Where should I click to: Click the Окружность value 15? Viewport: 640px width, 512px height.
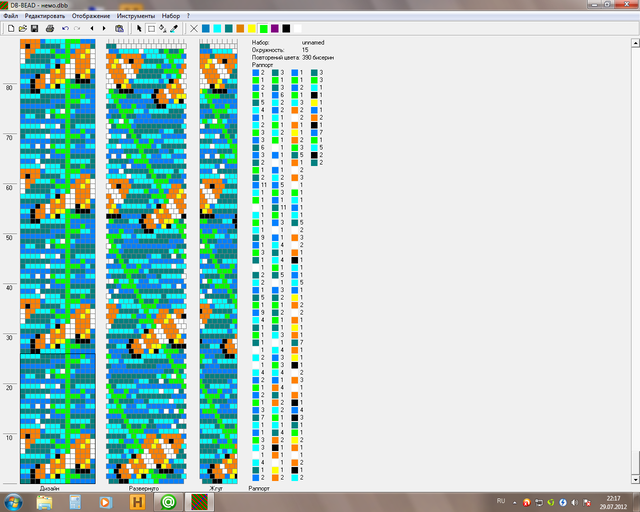pos(305,50)
